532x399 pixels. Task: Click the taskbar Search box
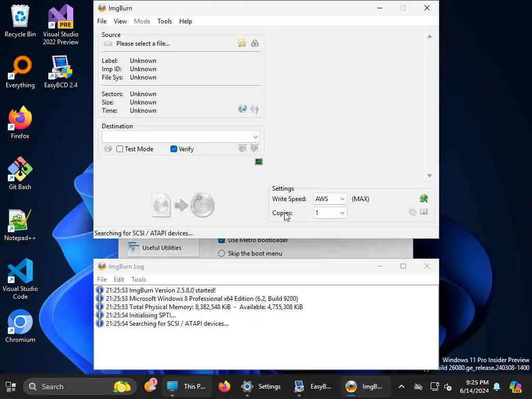point(79,387)
